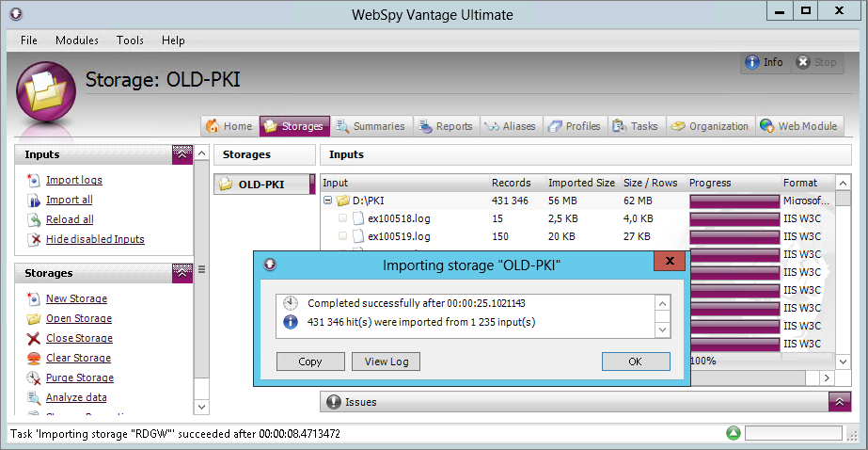
Task: Go to the Aliases tab
Action: point(511,126)
